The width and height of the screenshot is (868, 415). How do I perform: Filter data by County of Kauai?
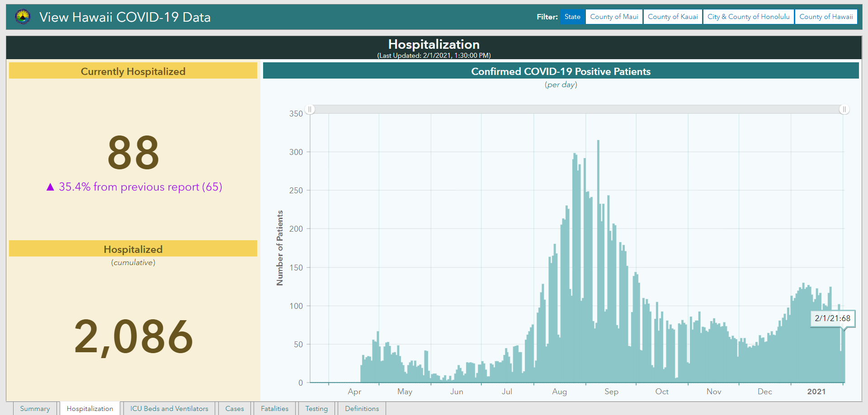pyautogui.click(x=673, y=17)
